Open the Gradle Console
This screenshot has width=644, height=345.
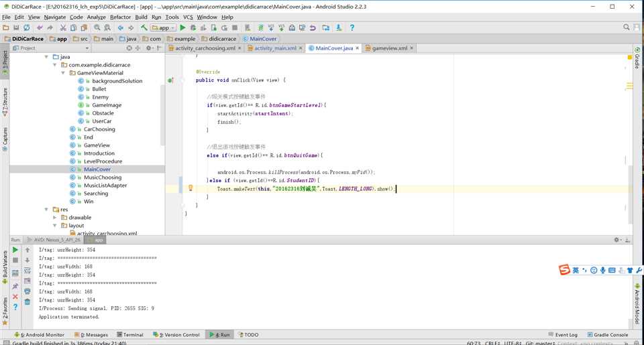[608, 335]
